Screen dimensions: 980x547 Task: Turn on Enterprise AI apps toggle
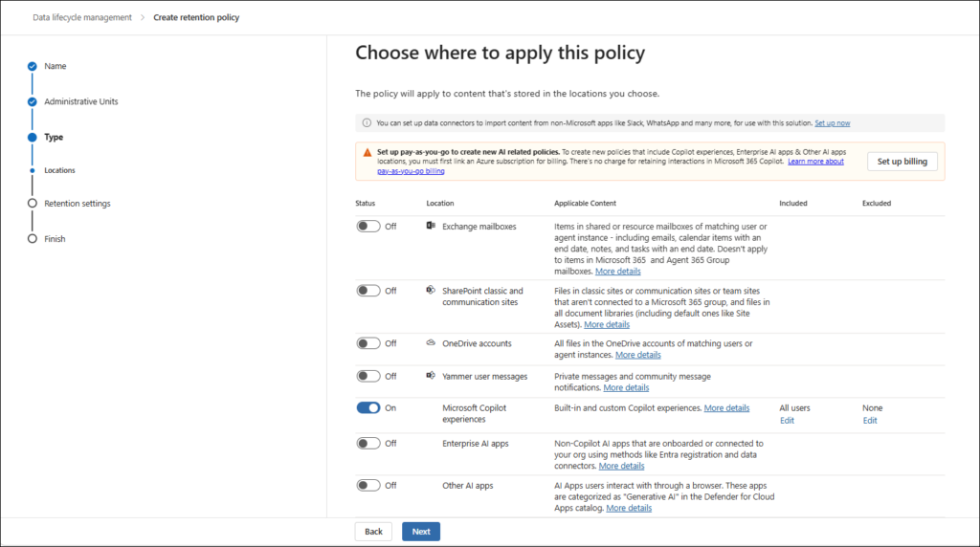click(368, 443)
